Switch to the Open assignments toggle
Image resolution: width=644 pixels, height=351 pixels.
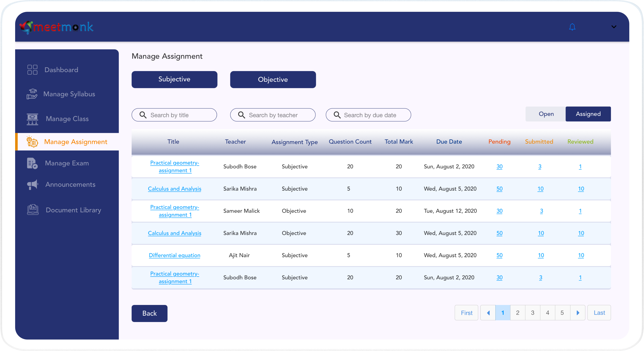pyautogui.click(x=546, y=114)
